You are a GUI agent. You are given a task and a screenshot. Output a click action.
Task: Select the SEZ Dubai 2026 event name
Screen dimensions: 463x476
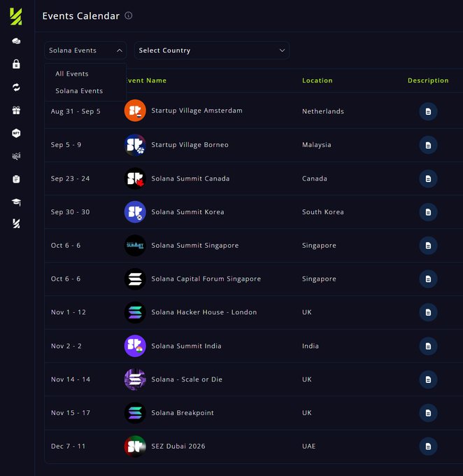pos(178,447)
